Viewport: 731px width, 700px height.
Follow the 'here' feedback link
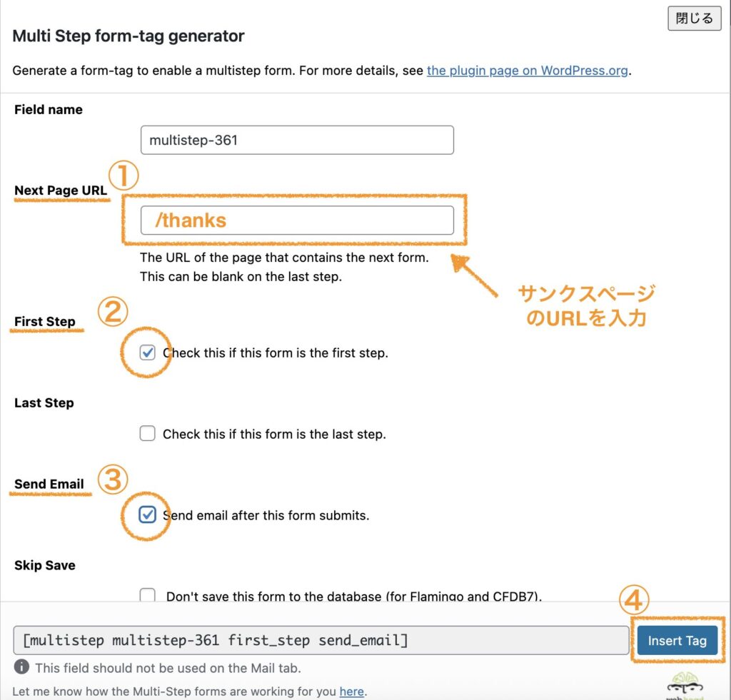351,691
